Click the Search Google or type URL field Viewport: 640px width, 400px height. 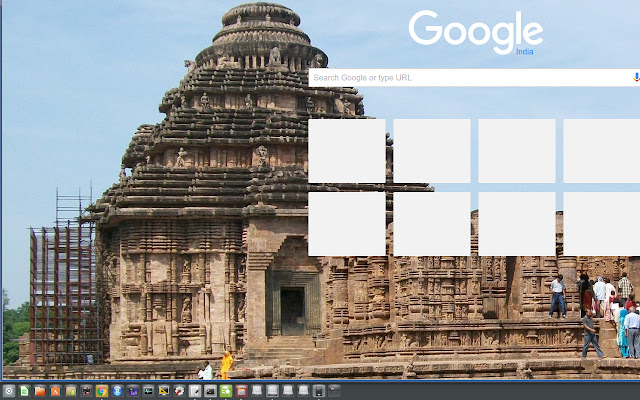(x=473, y=78)
